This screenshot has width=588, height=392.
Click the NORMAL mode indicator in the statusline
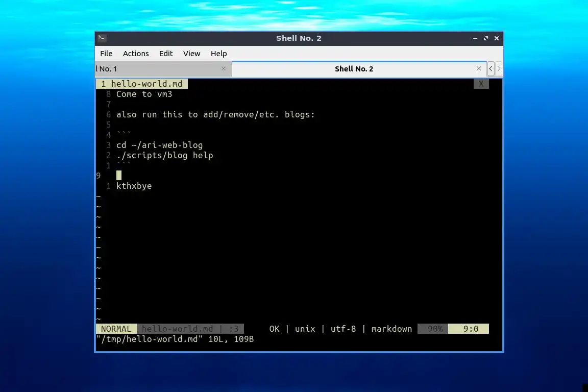[x=116, y=329]
